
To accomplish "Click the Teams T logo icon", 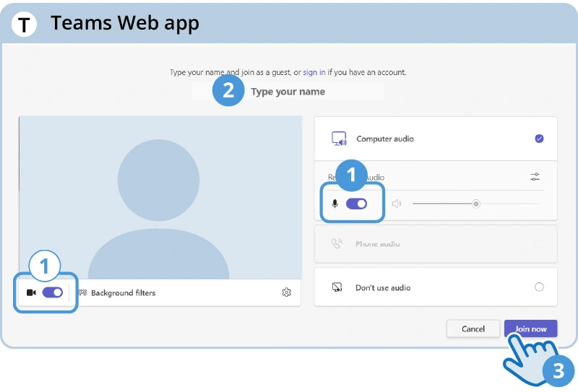I will 24,25.
